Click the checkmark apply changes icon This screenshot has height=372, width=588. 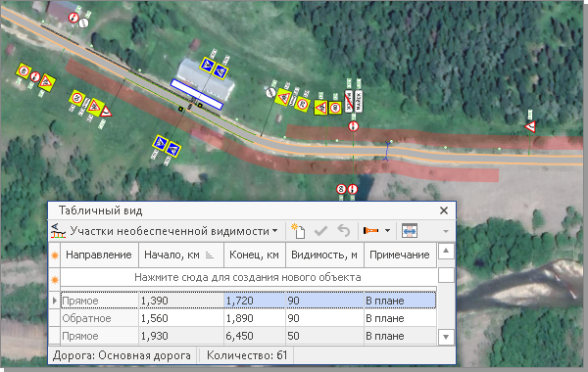click(320, 231)
